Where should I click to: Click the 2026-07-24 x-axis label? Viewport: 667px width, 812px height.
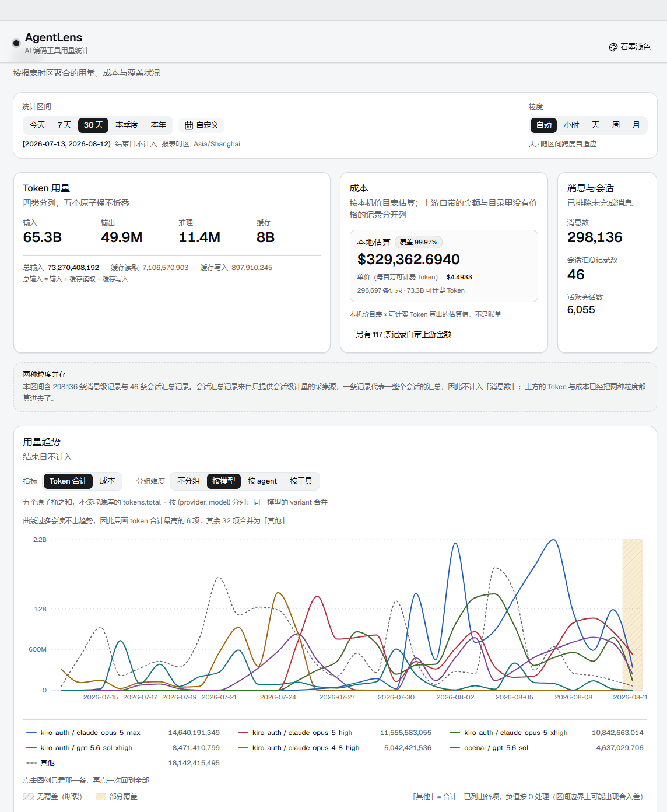point(278,697)
